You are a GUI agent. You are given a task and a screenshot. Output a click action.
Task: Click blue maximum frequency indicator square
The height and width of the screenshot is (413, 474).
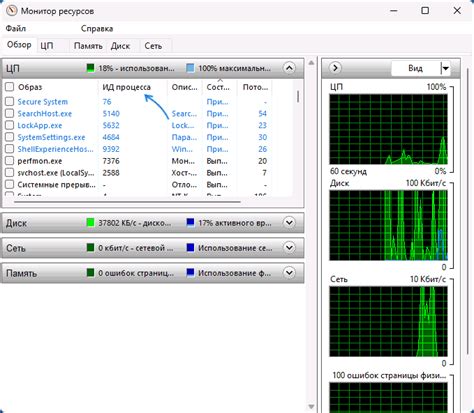(x=190, y=68)
